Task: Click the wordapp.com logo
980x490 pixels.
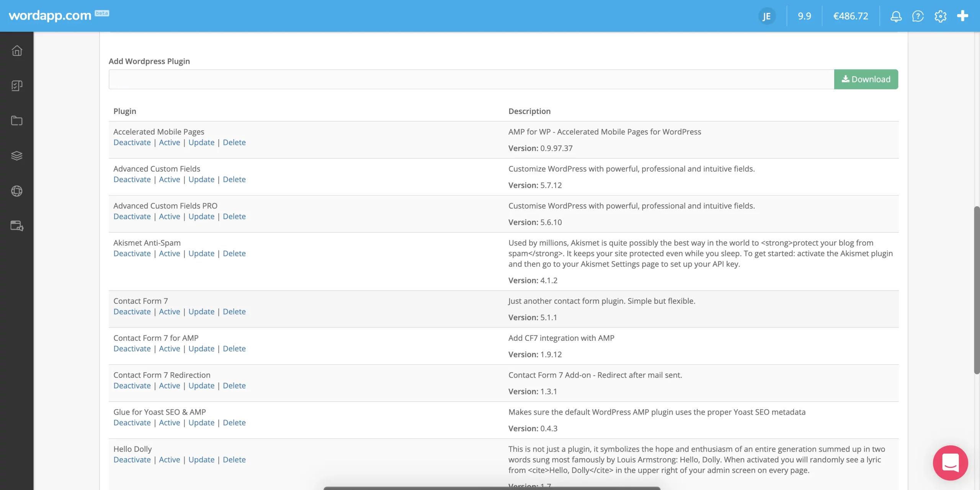Action: coord(50,15)
